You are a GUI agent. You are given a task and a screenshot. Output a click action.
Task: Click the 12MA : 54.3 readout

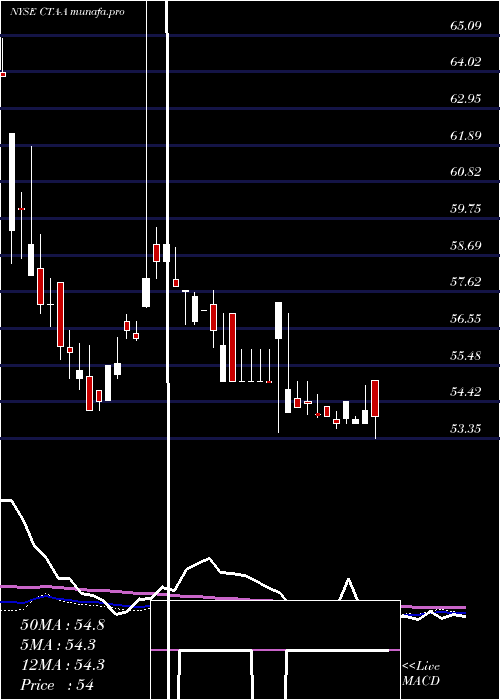coord(62,665)
